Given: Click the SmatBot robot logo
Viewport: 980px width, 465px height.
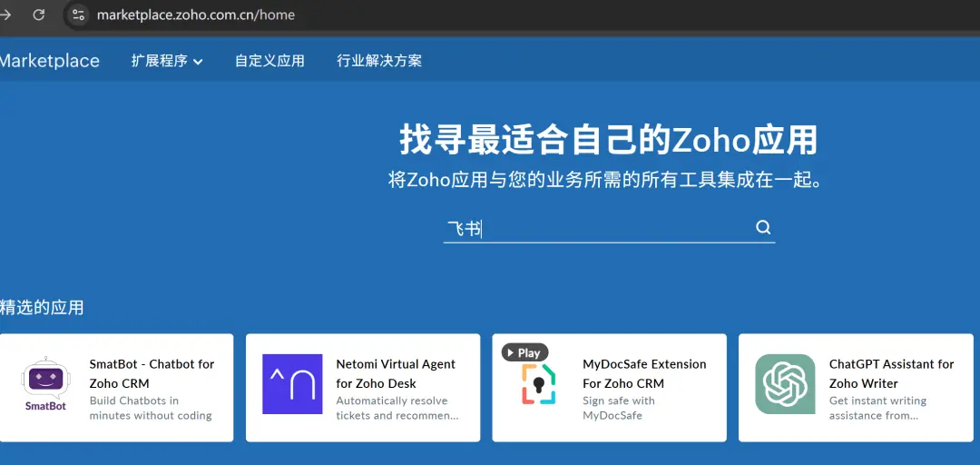Looking at the screenshot, I should 45,384.
